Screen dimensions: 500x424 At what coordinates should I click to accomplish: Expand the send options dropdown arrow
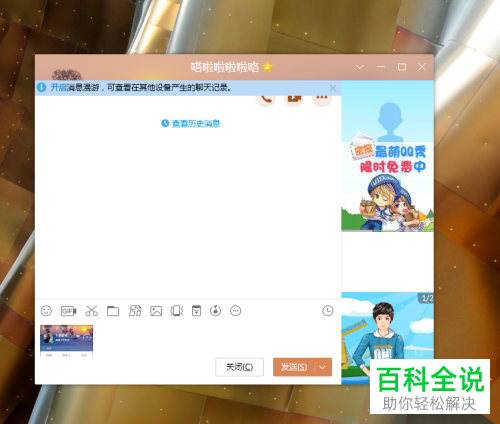322,367
